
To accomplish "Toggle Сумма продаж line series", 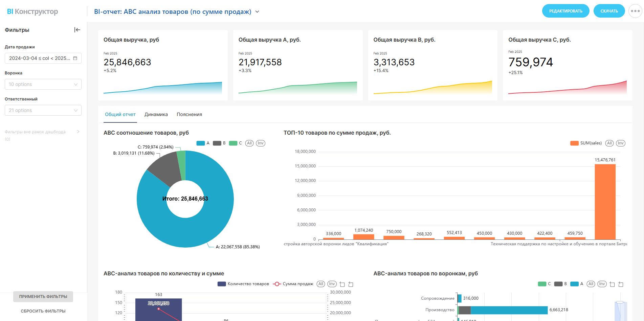I will (293, 284).
